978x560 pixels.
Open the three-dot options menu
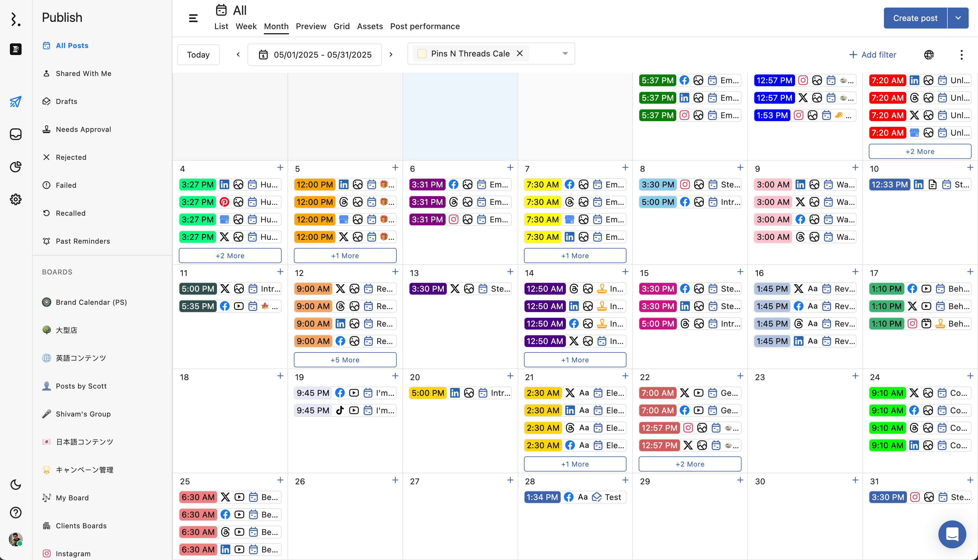(961, 55)
